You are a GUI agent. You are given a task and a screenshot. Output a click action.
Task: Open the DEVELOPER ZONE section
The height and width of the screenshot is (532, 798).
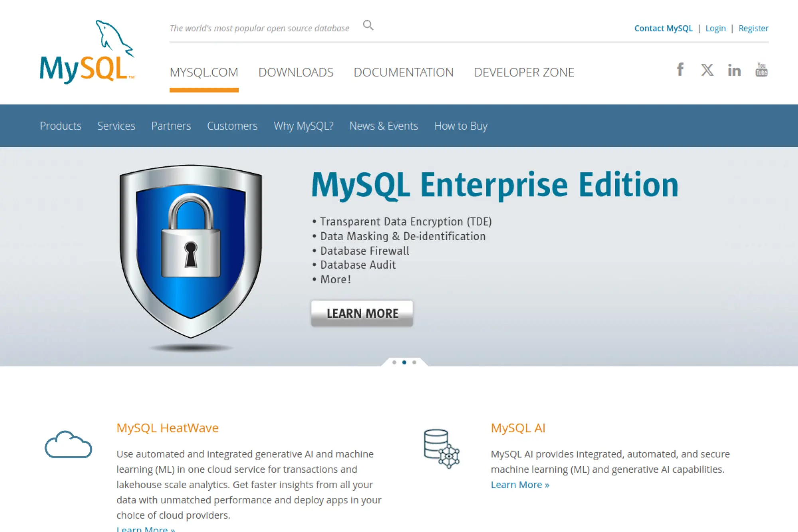(524, 72)
